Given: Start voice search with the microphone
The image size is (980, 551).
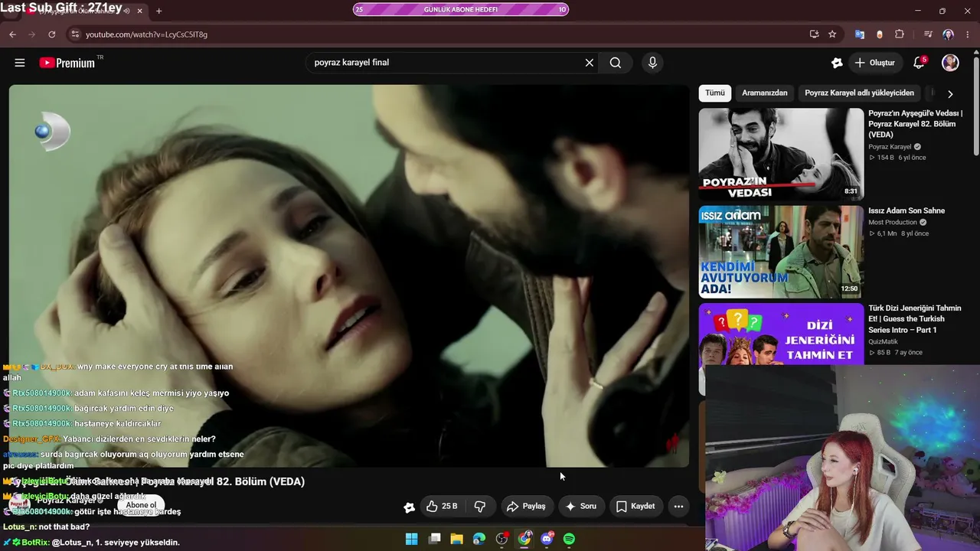Looking at the screenshot, I should tap(652, 63).
